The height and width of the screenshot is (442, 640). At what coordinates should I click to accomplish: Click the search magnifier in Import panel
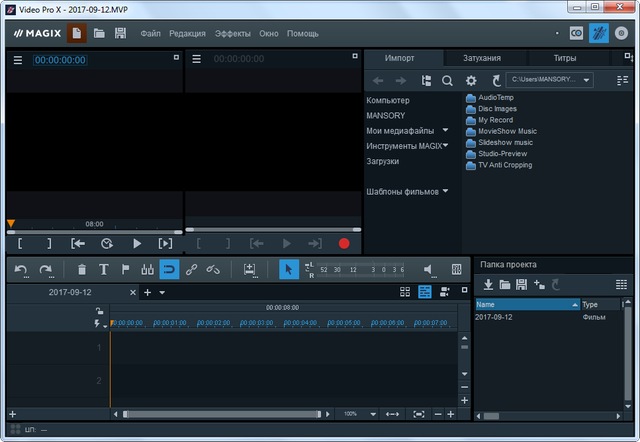(447, 81)
